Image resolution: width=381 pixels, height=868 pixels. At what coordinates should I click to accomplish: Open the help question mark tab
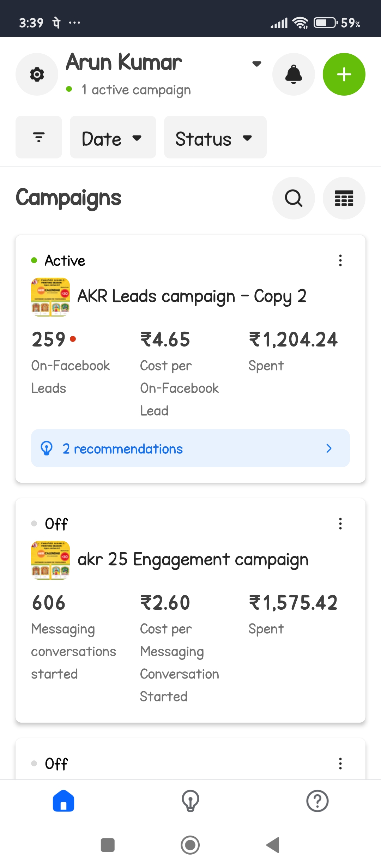point(317,801)
